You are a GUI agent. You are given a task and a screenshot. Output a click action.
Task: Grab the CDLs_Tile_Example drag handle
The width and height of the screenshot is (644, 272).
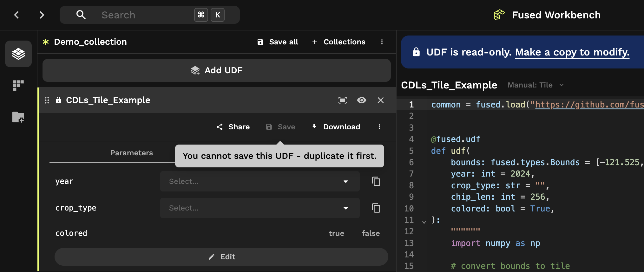pos(47,100)
